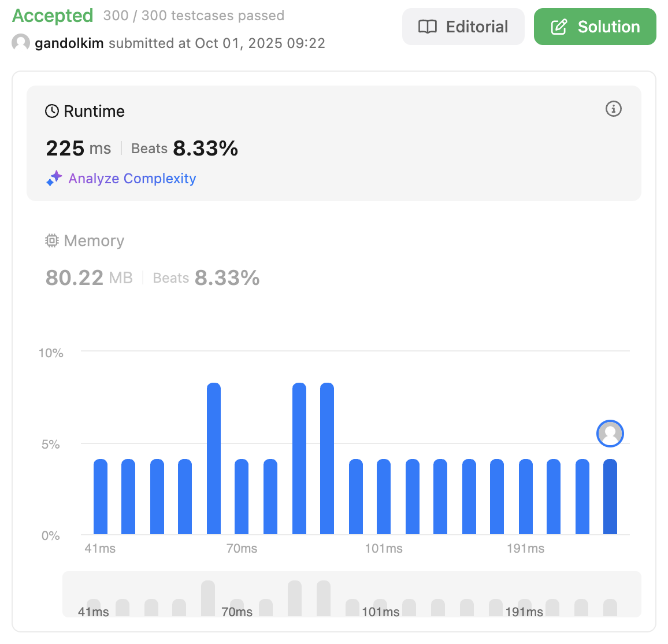Click the bar above the 191ms label
The height and width of the screenshot is (644, 668).
coord(526,497)
